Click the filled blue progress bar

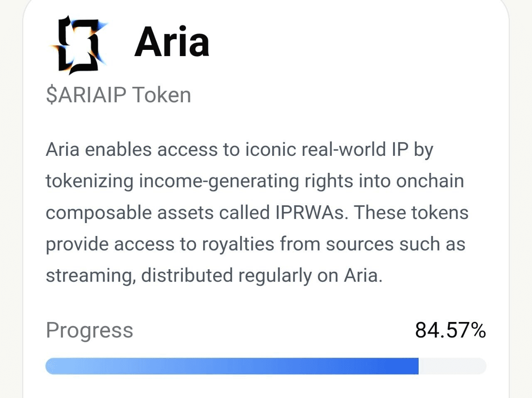point(232,366)
